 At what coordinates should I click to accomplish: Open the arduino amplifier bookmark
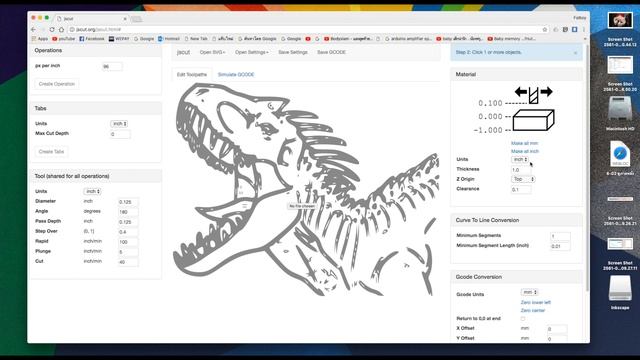click(408, 39)
